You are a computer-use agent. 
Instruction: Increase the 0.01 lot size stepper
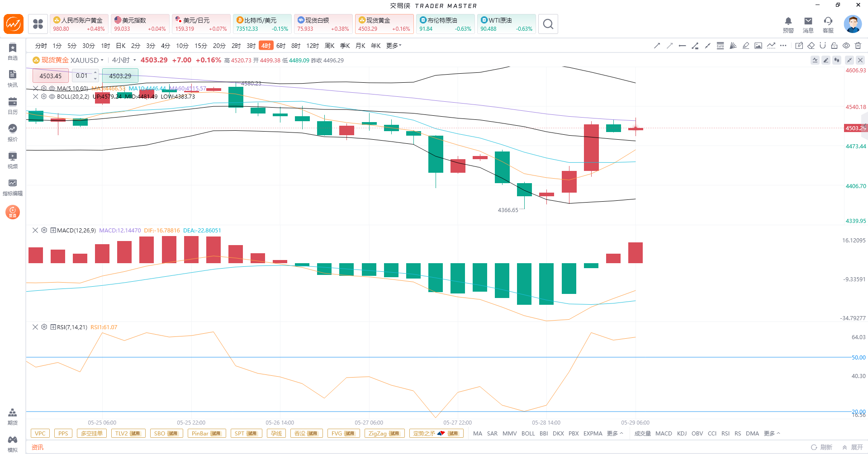[95, 72]
